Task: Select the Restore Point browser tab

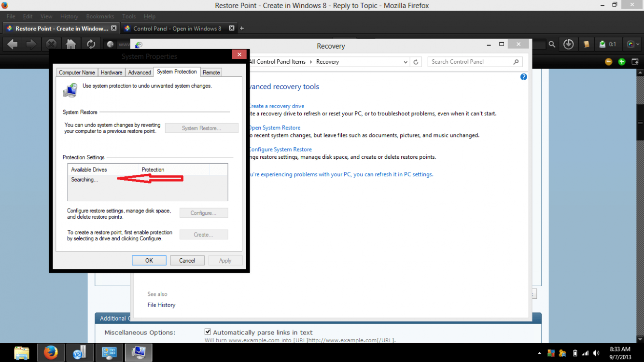Action: pyautogui.click(x=61, y=28)
